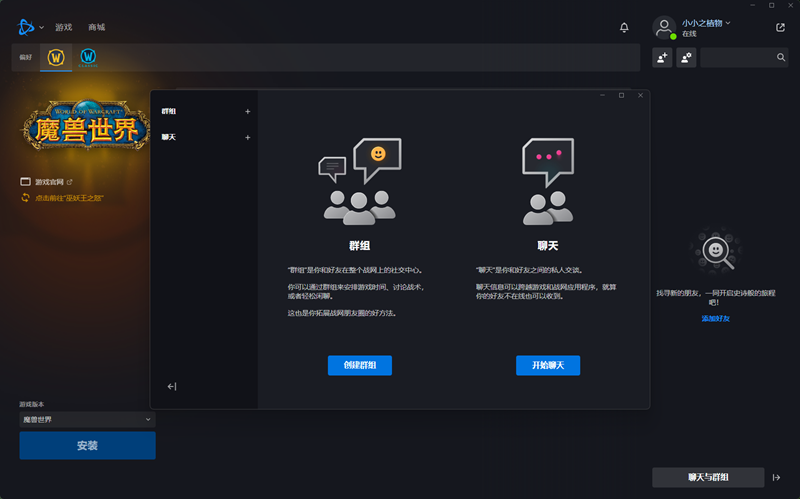800x499 pixels.
Task: Open the Battle.net logo menu
Action: pos(25,27)
